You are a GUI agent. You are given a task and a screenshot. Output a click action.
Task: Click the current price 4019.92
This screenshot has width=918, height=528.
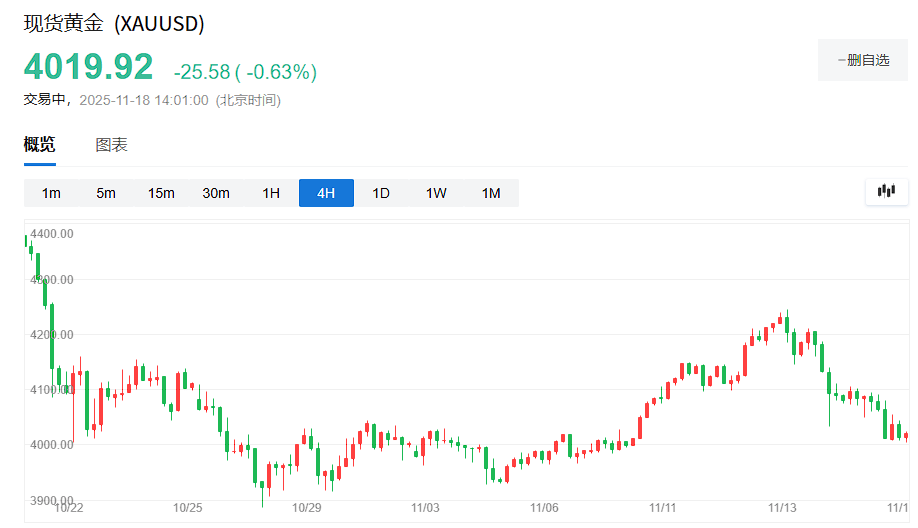(x=89, y=67)
